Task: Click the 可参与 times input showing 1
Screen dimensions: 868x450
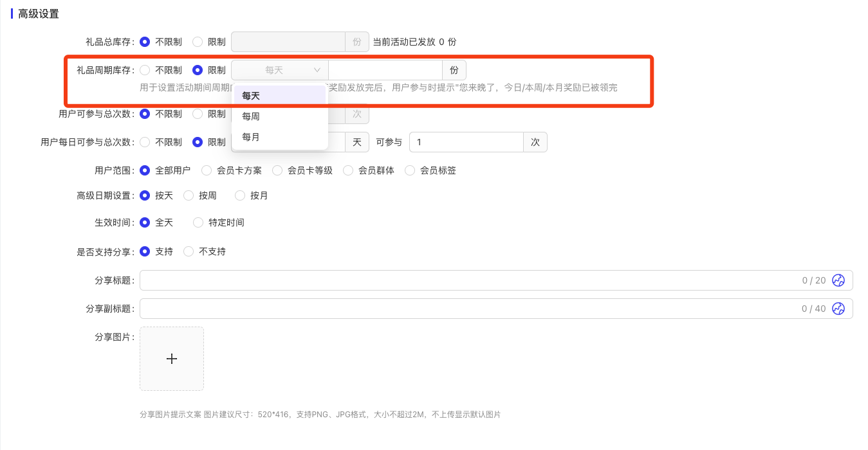Action: (466, 142)
